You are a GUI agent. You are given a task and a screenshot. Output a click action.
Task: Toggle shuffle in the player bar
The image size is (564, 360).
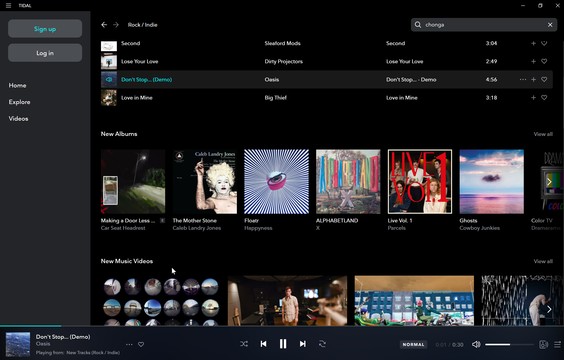[x=244, y=344]
